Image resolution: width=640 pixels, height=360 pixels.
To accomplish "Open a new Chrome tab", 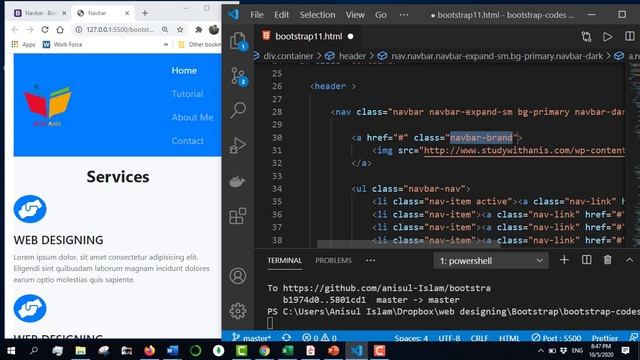I will 145,13.
